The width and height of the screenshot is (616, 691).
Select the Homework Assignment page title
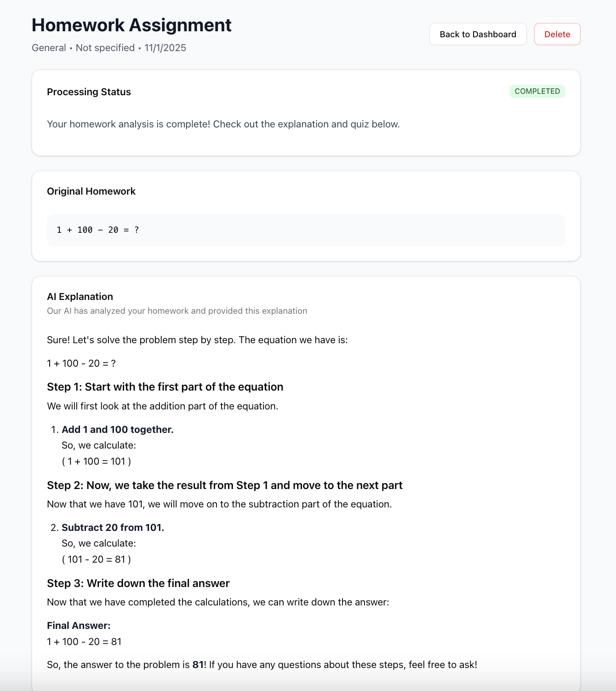(131, 25)
